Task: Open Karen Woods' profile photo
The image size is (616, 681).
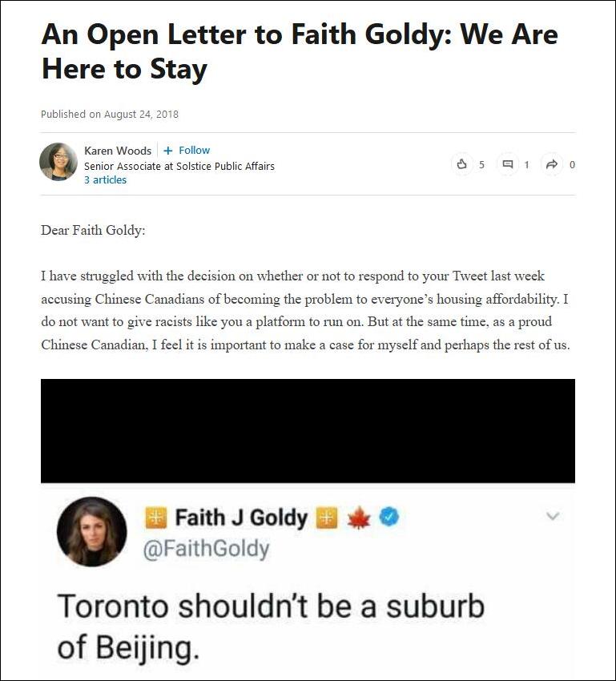Action: (58, 162)
